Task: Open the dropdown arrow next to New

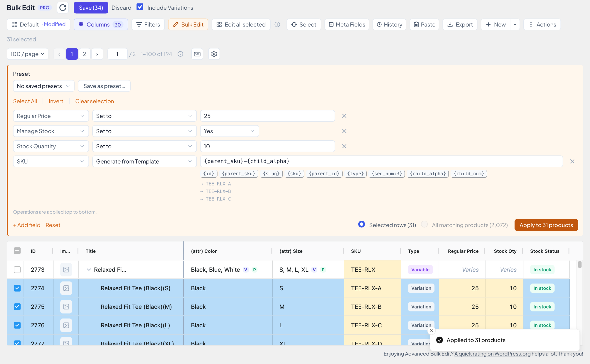Action: (515, 25)
